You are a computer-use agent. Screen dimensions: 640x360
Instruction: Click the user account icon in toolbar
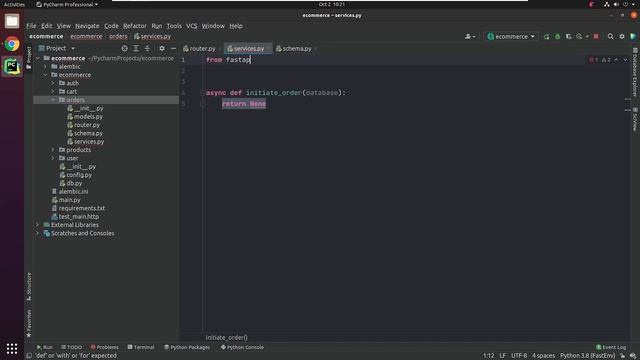(x=469, y=36)
